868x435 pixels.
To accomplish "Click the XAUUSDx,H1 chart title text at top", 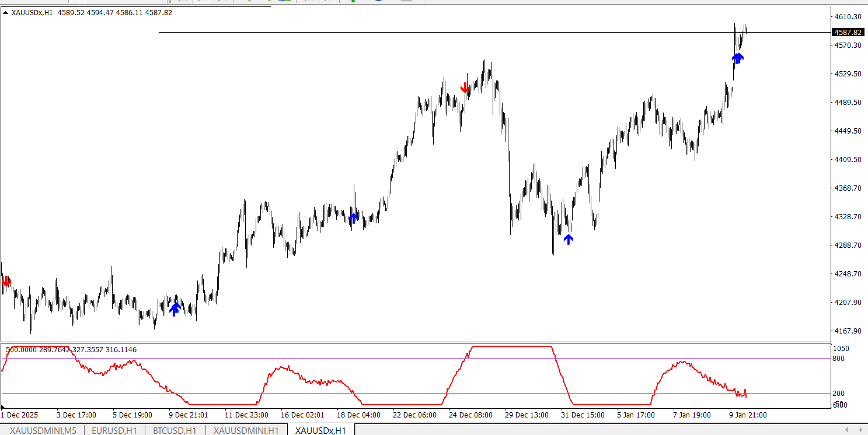I will click(33, 13).
